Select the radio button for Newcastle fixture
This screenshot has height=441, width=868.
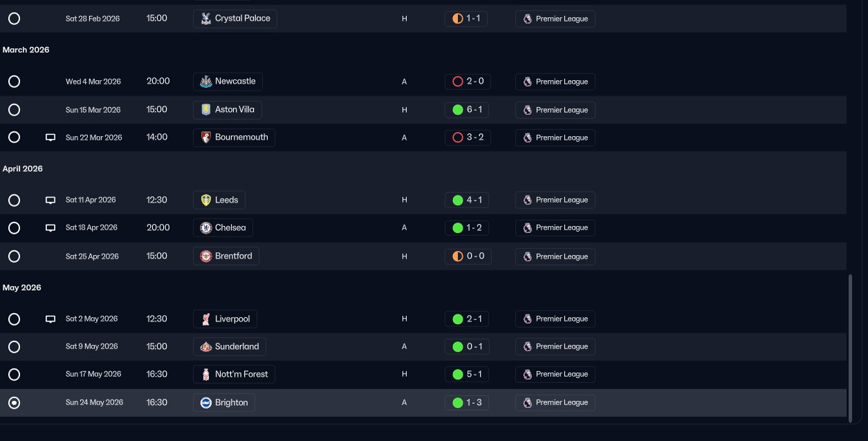coord(14,82)
